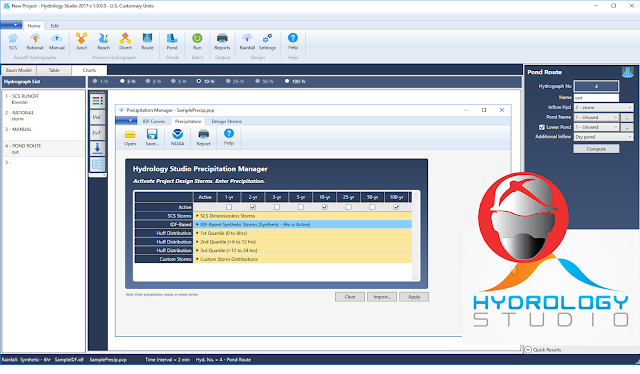Toggle the Lower Pond checkbox
This screenshot has height=374, width=640.
(542, 127)
